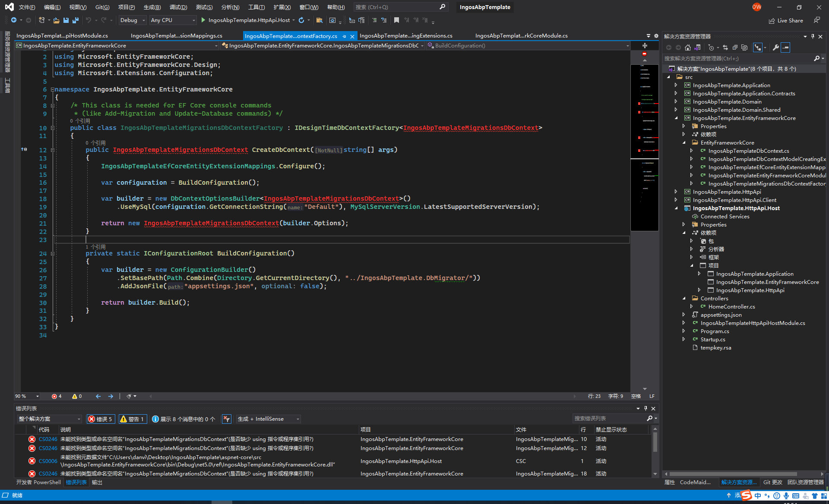Image resolution: width=829 pixels, height=504 pixels.
Task: Click the Find in Files folder icon
Action: click(x=319, y=20)
